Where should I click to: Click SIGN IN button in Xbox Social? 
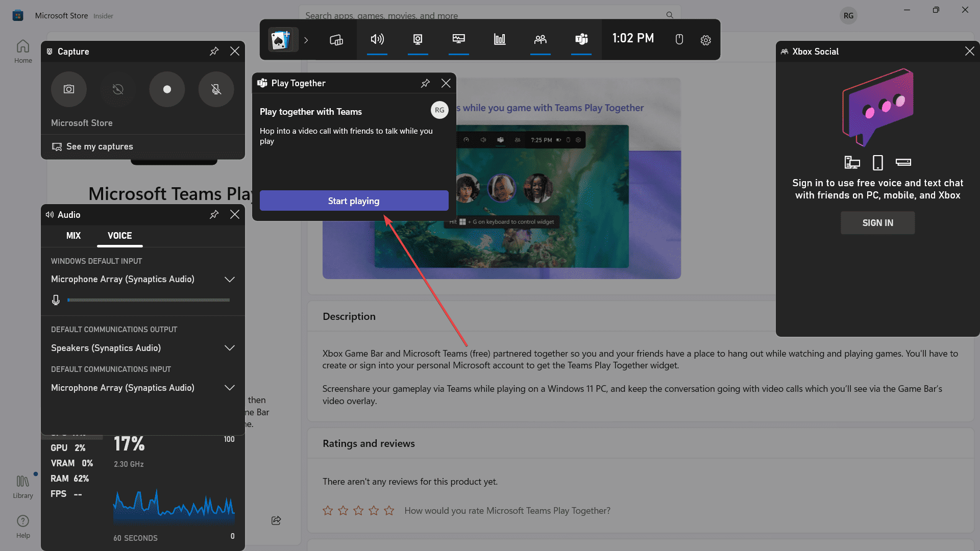tap(877, 222)
